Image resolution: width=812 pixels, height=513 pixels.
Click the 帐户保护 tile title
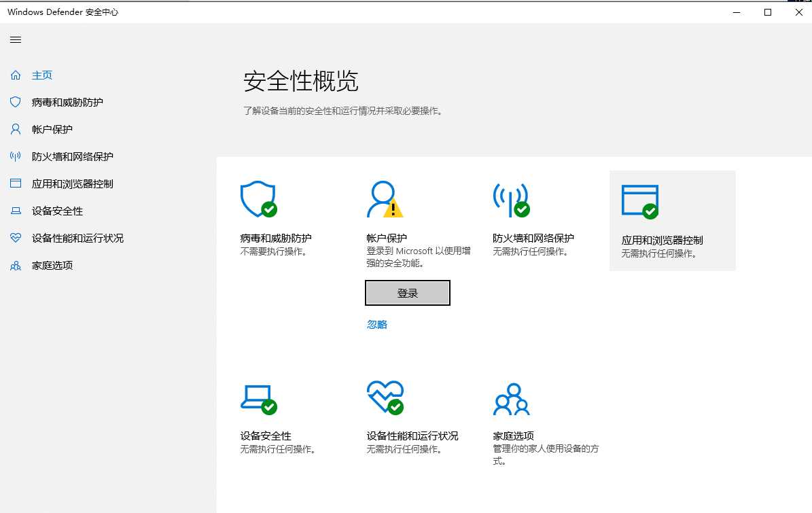pos(387,238)
